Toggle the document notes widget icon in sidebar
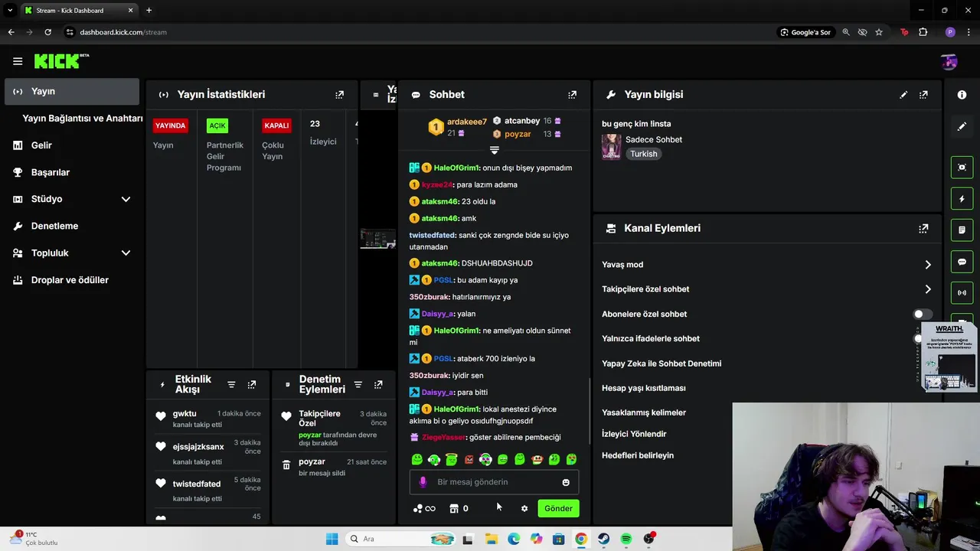The width and height of the screenshot is (980, 551). click(x=962, y=230)
